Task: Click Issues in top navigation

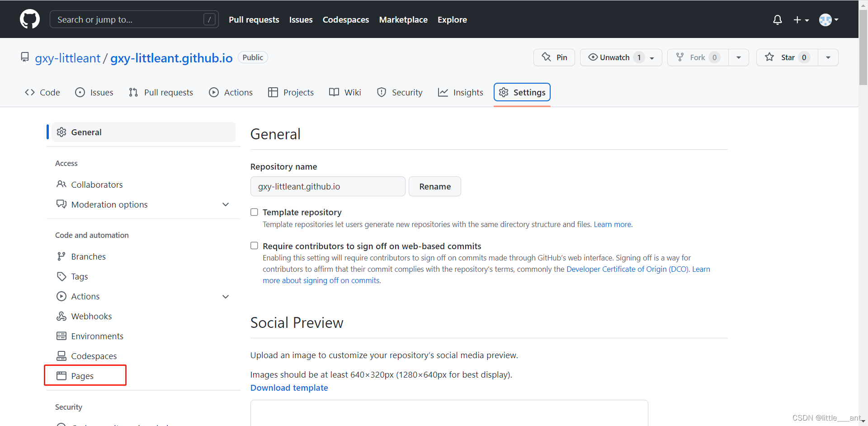Action: pyautogui.click(x=301, y=19)
